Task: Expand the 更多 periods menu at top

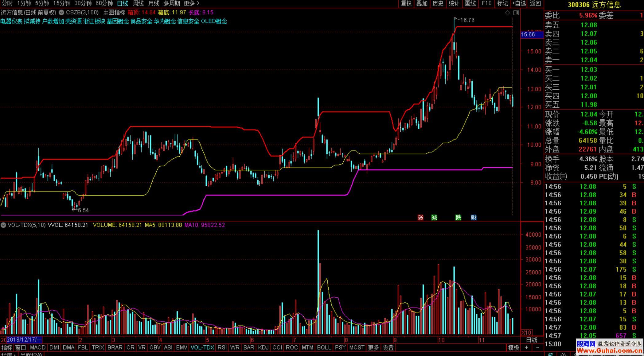Action: coord(191,3)
